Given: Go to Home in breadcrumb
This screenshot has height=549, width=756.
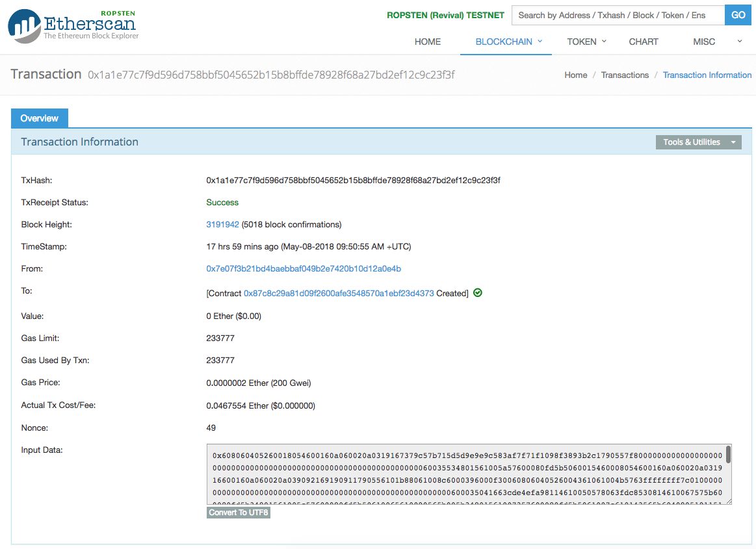Looking at the screenshot, I should [575, 75].
